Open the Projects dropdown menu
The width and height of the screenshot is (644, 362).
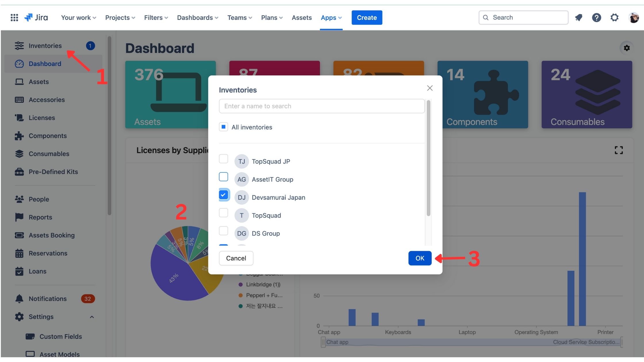click(120, 18)
